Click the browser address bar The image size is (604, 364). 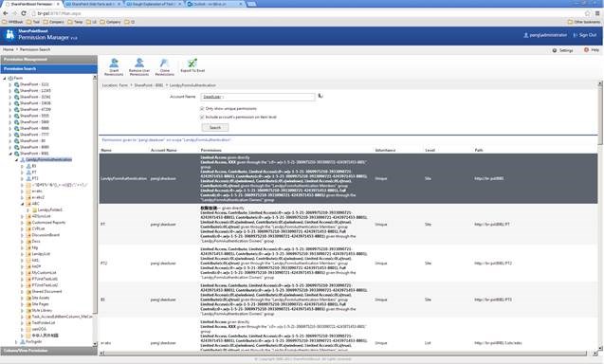[x=308, y=13]
